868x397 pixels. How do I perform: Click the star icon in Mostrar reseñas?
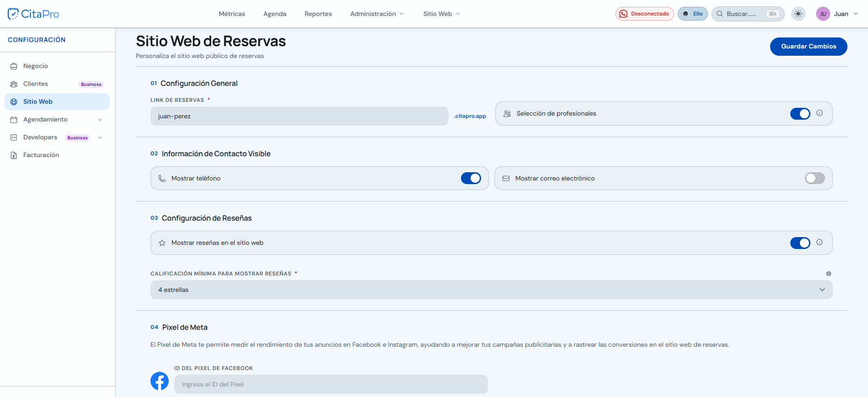point(162,243)
